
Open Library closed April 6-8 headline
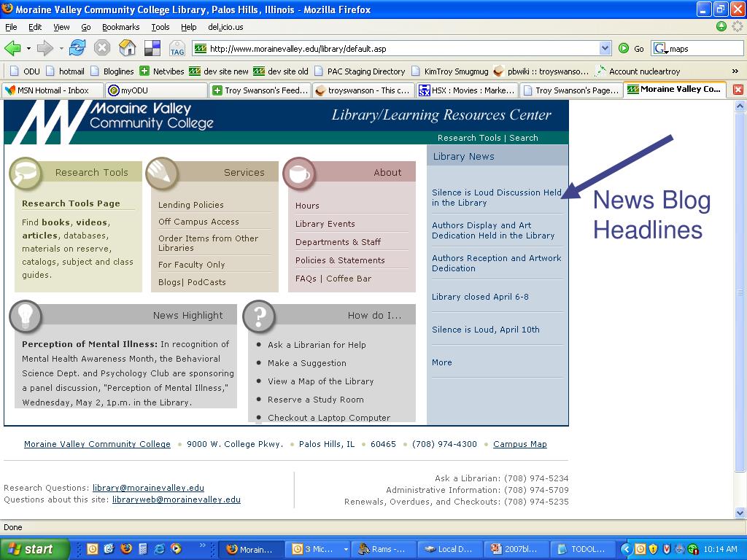coord(480,297)
